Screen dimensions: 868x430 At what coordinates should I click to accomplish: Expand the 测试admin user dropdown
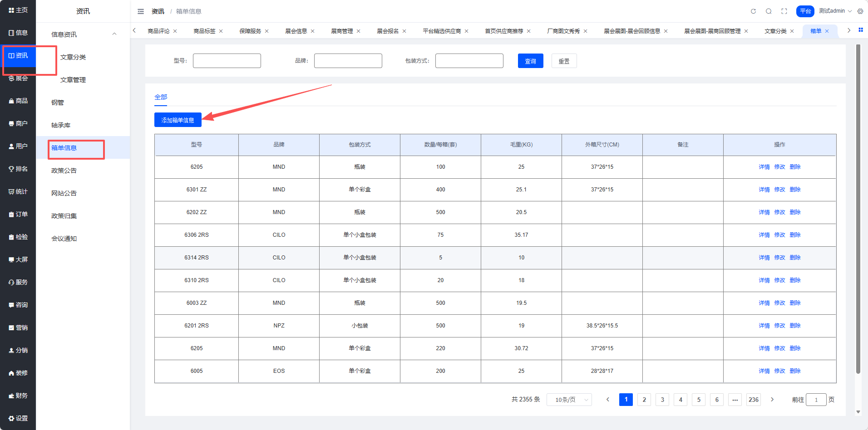tap(835, 11)
